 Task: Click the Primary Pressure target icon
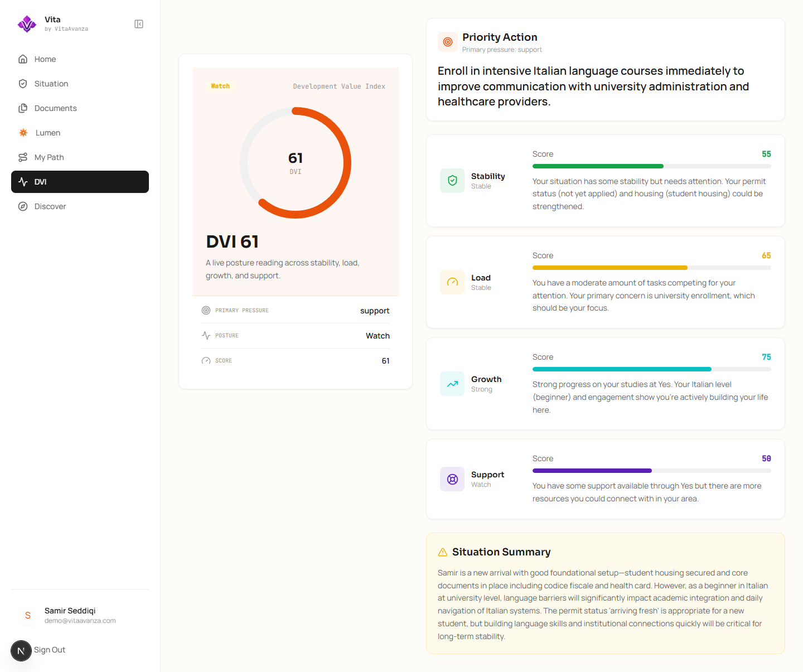(x=206, y=310)
